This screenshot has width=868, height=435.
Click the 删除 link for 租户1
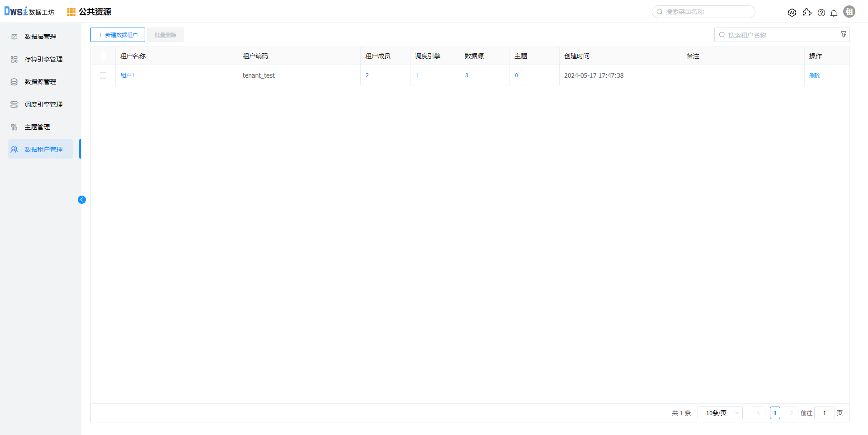814,75
